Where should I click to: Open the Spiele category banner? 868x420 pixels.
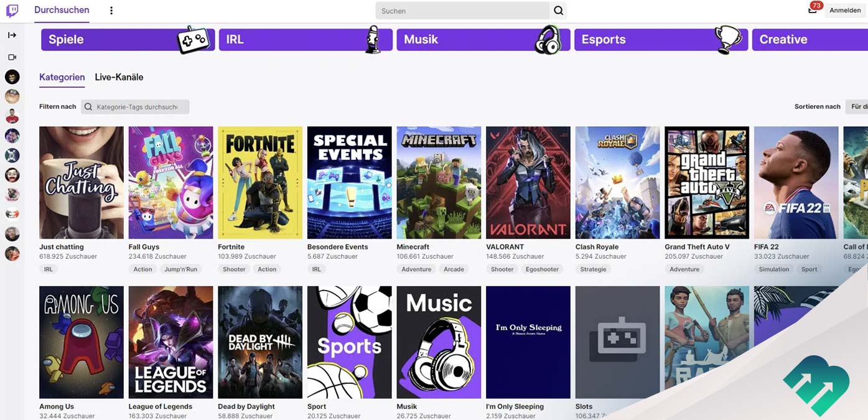tap(128, 39)
